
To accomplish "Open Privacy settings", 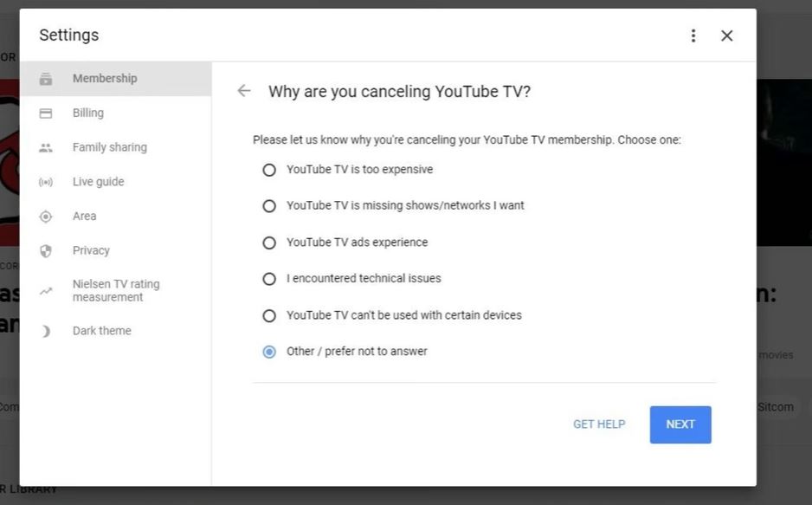I will 115,250.
